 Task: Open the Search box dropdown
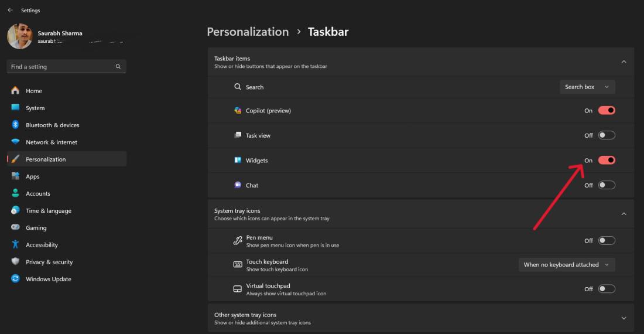pos(587,87)
